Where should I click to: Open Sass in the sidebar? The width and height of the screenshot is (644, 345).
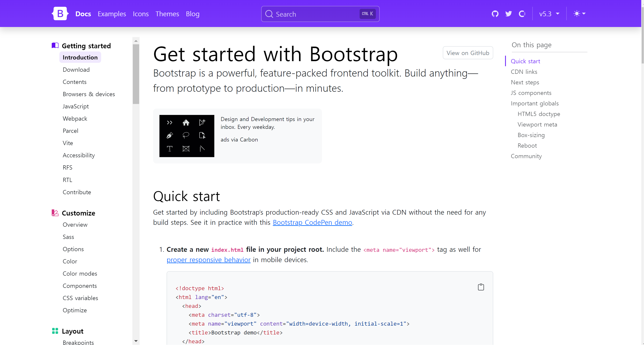[68, 237]
